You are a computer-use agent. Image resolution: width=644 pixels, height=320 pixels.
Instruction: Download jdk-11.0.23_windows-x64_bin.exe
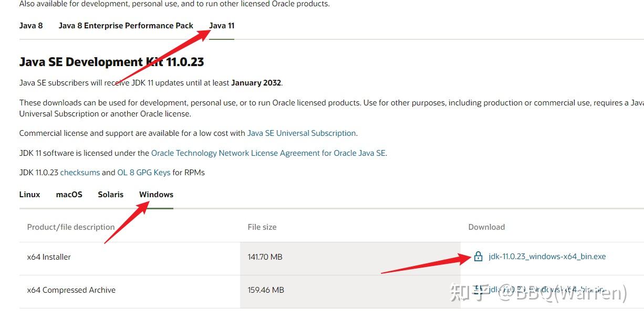click(x=547, y=257)
